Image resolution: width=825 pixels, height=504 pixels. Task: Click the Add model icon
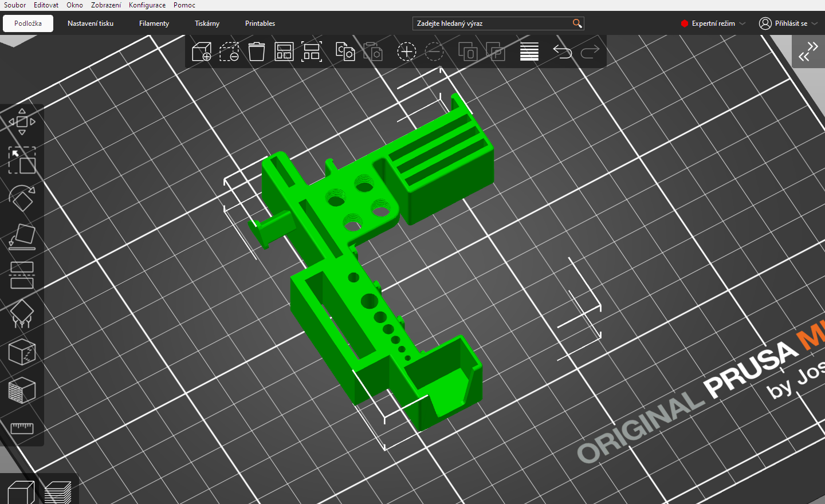click(x=202, y=52)
